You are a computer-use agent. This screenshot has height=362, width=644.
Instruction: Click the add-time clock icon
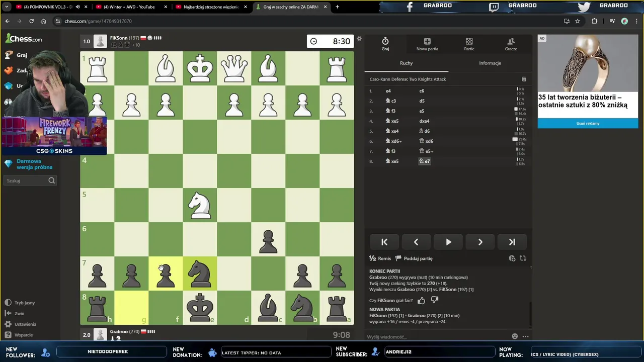pos(512,258)
